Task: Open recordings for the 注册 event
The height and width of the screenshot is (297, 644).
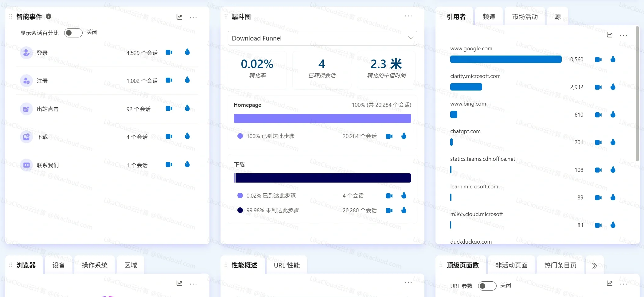Action: (x=169, y=80)
